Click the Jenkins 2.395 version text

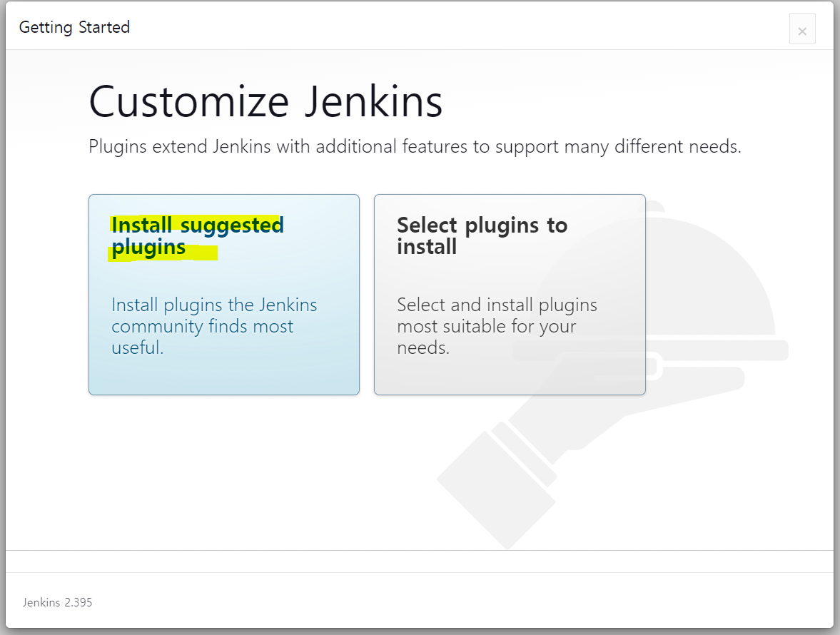(x=57, y=602)
